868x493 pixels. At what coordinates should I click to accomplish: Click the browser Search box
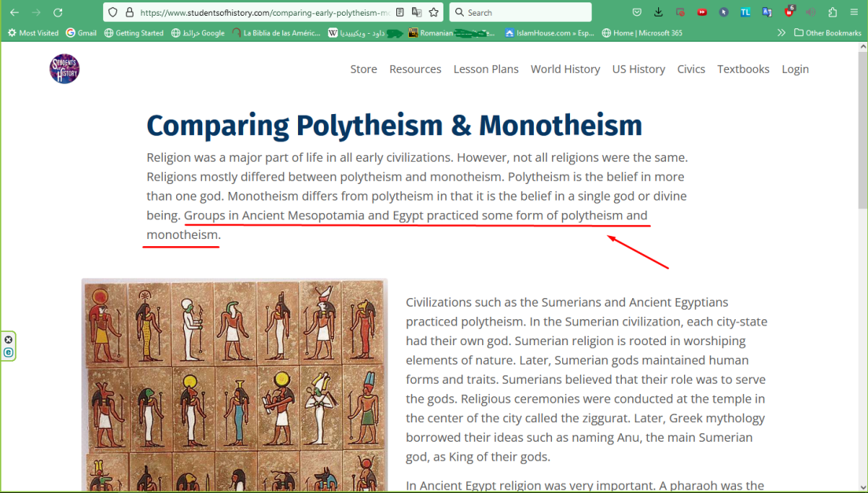tap(520, 12)
